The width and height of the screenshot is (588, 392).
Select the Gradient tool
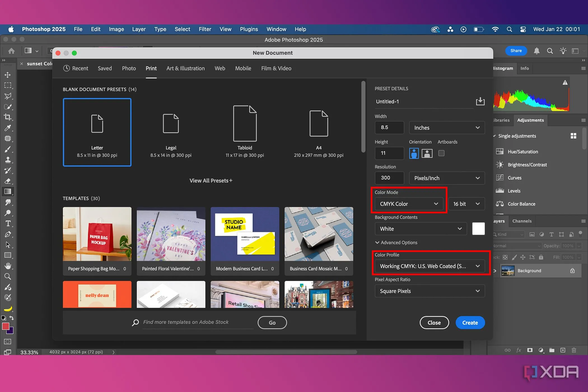pyautogui.click(x=8, y=192)
